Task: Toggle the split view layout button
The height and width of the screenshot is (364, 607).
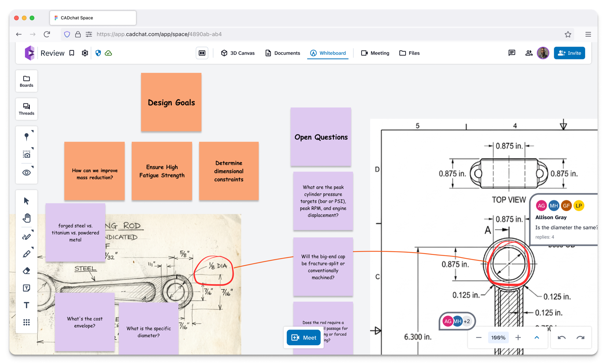Action: (x=202, y=53)
